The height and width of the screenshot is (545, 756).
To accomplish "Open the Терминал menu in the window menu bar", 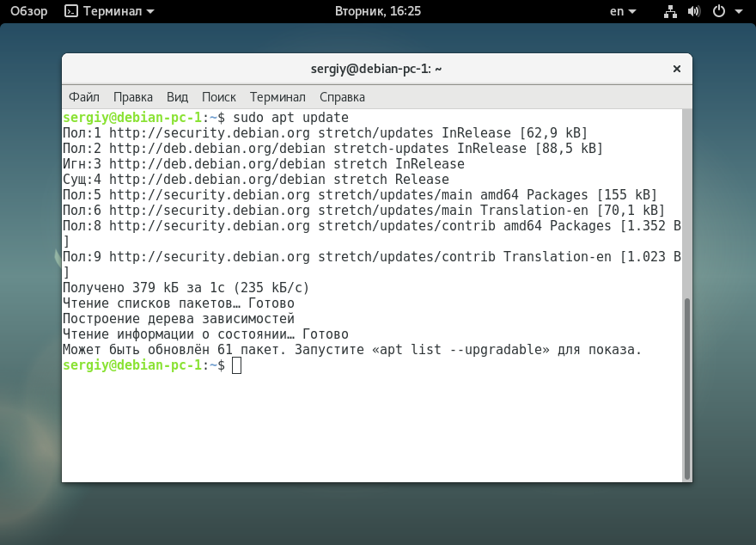I will (277, 97).
